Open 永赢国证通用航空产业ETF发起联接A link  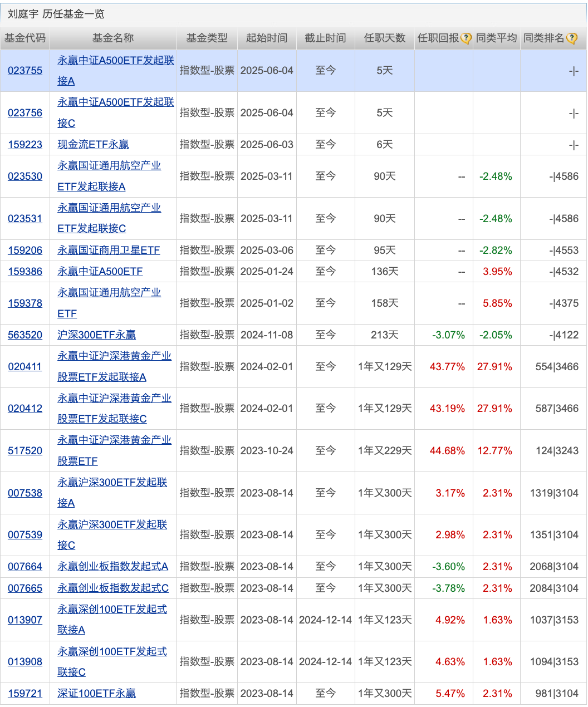coord(109,176)
